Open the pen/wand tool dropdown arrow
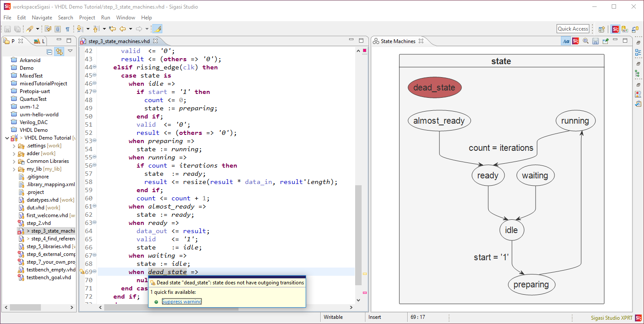 pyautogui.click(x=37, y=29)
